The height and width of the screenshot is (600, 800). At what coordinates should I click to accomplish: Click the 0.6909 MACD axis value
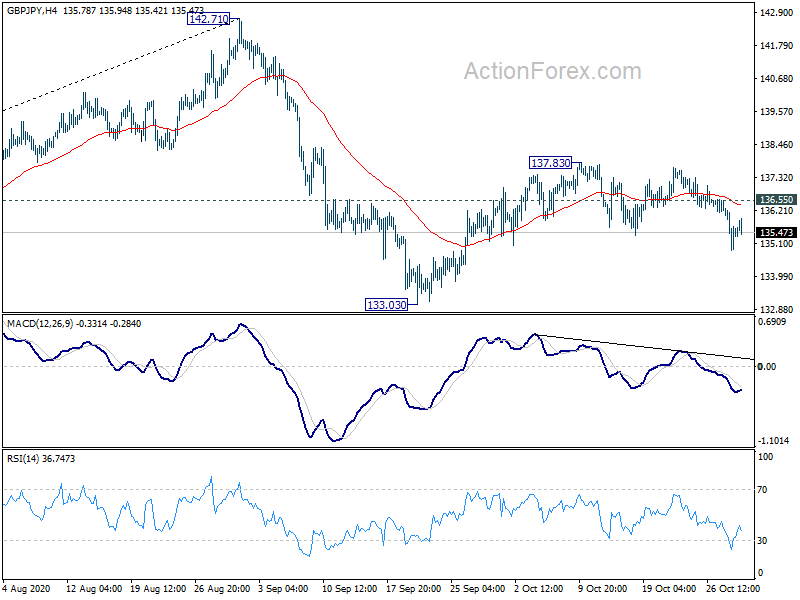(x=772, y=322)
